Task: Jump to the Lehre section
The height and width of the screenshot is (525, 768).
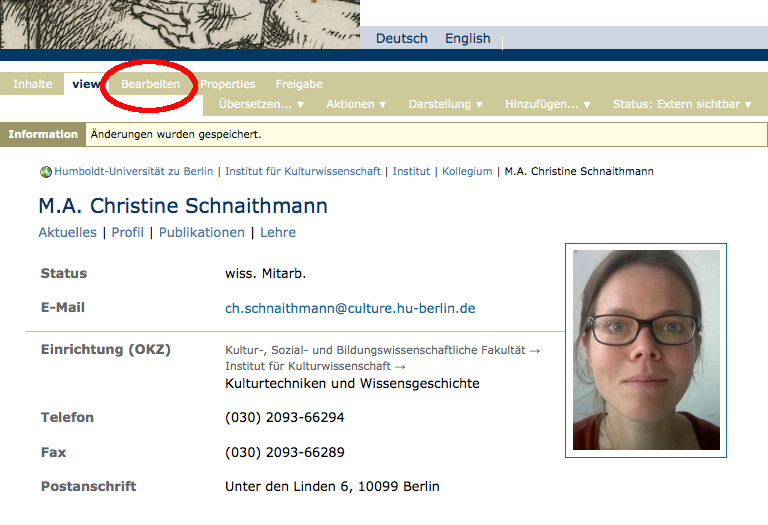Action: [x=278, y=232]
